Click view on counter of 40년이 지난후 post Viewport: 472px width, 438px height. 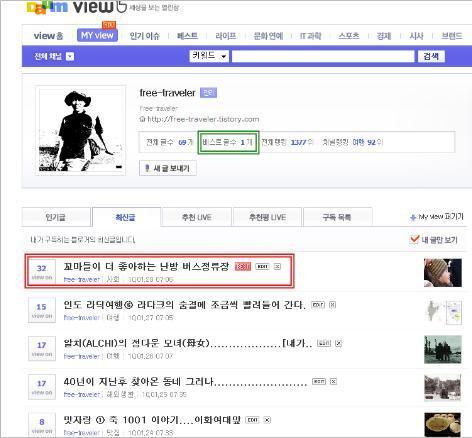click(x=42, y=387)
